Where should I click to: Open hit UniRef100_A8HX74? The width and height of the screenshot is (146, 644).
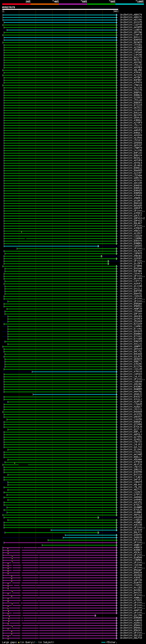coord(131,15)
